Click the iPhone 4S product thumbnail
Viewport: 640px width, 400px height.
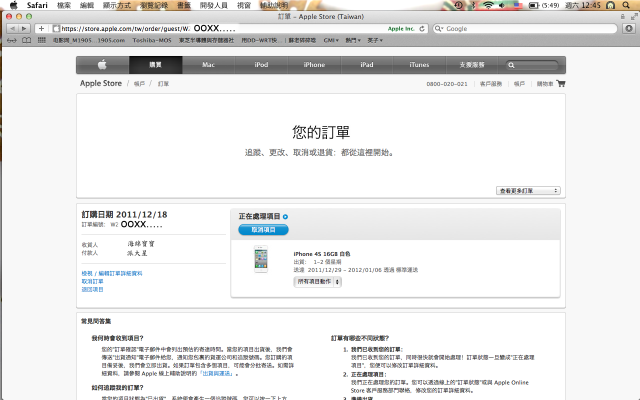pyautogui.click(x=261, y=259)
